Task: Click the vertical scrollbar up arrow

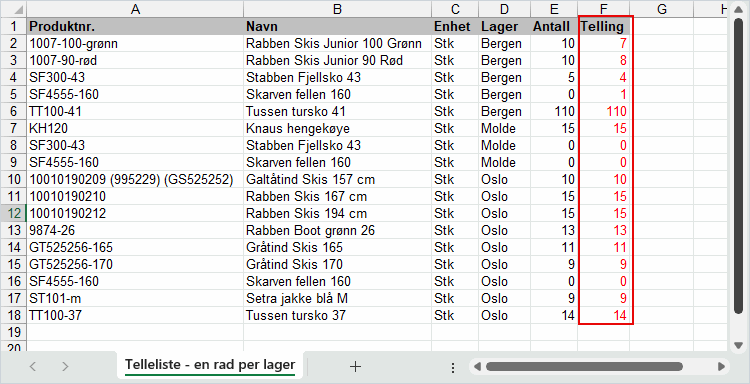Action: 738,9
